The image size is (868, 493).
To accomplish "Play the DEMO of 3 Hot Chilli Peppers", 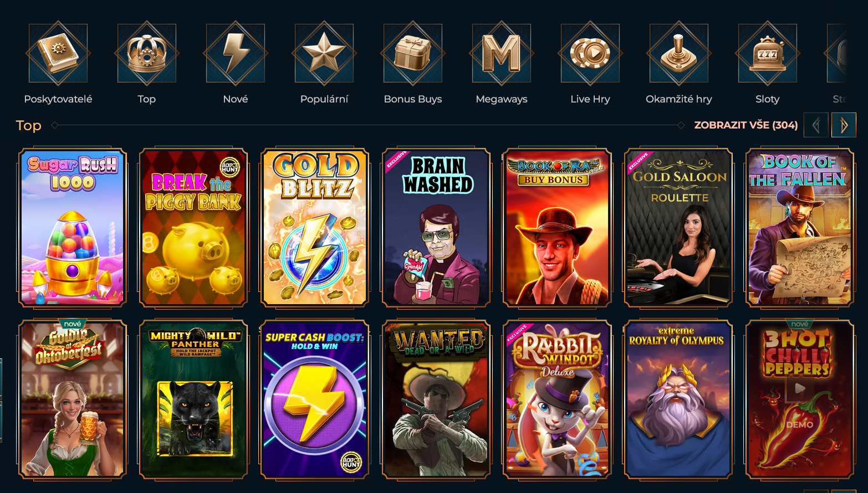I will click(x=799, y=425).
